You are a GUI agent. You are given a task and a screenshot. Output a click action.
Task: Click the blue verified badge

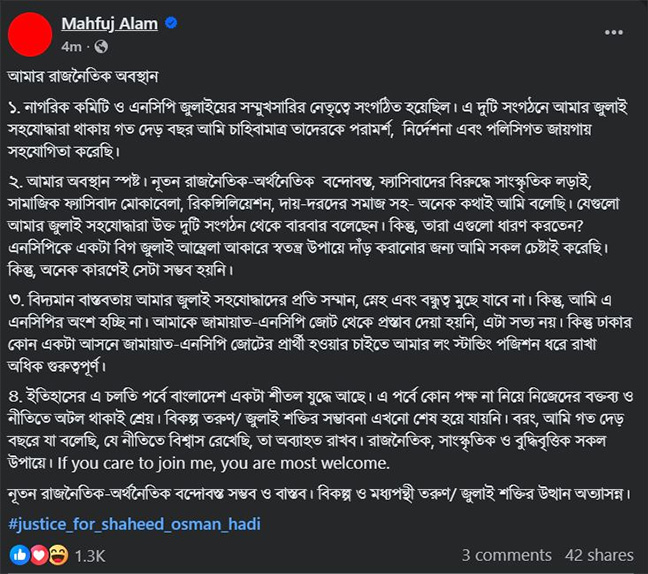click(170, 24)
